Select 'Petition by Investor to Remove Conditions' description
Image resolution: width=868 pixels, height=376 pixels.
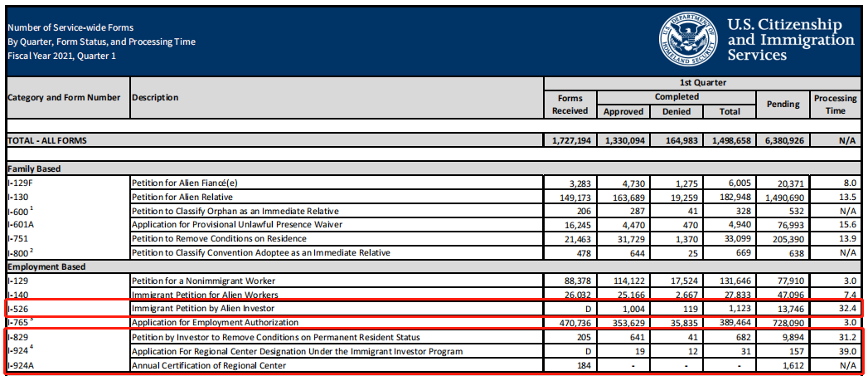(x=276, y=337)
